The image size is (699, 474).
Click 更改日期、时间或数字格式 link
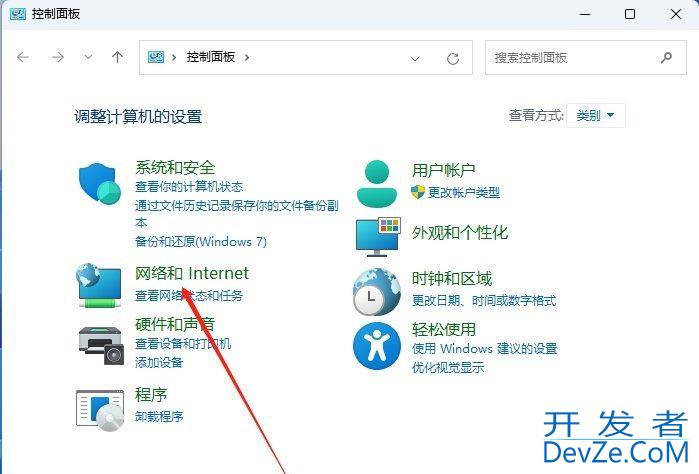coord(484,301)
